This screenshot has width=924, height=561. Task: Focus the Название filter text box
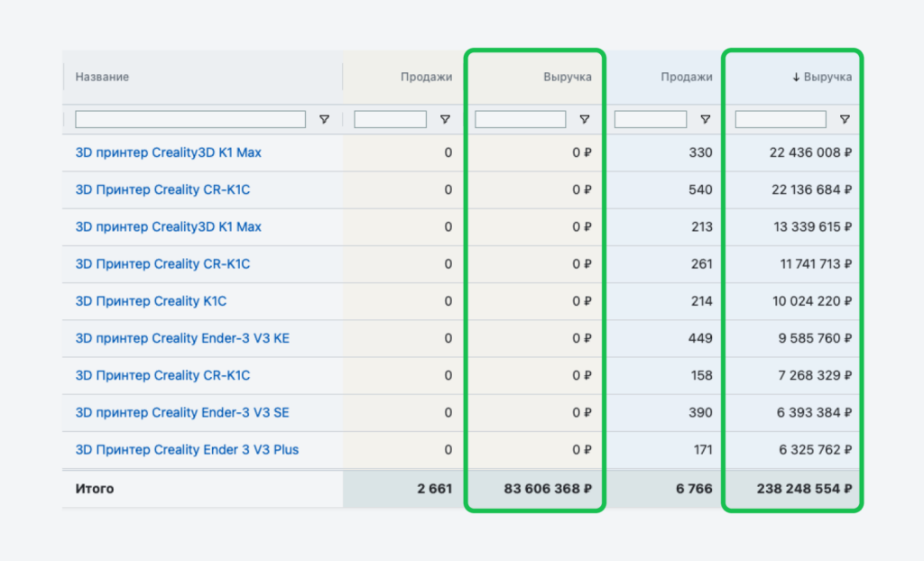tap(189, 119)
